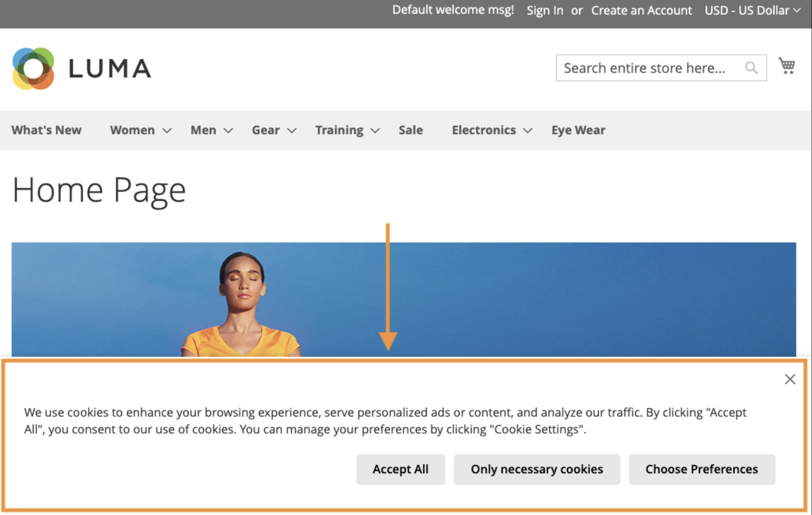Click the hero banner image of the woman
Image resolution: width=812 pixels, height=515 pixels.
(403, 299)
